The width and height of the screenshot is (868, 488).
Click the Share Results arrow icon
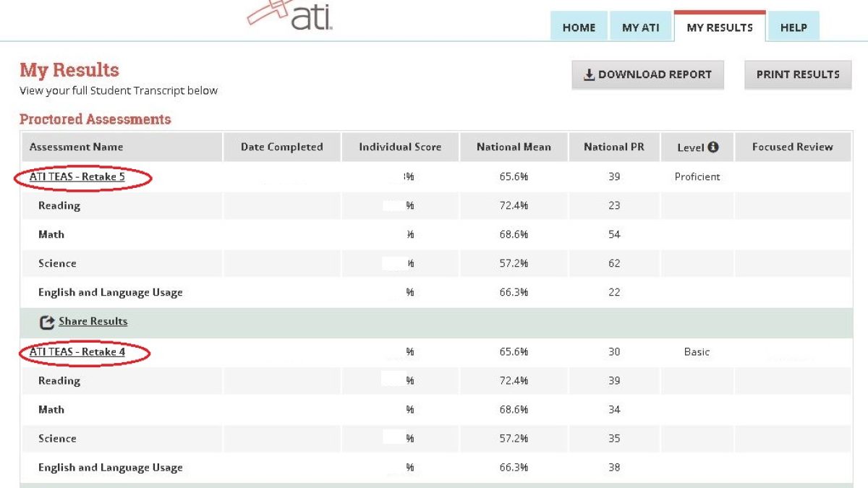tap(47, 322)
